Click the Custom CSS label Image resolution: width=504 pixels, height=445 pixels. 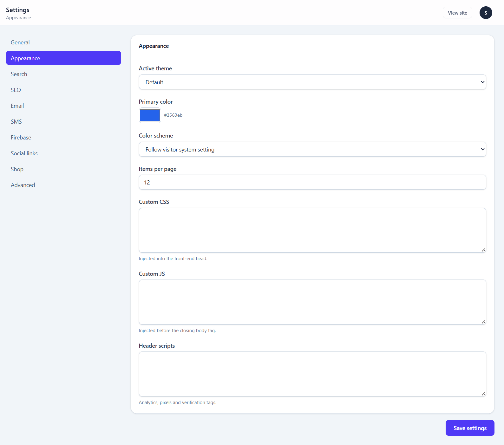coord(154,202)
